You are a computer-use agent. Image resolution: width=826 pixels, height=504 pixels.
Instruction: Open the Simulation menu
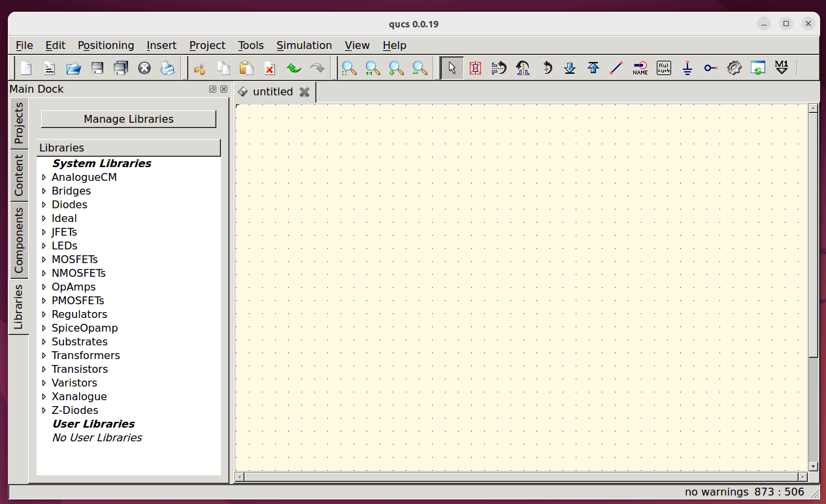pyautogui.click(x=304, y=45)
